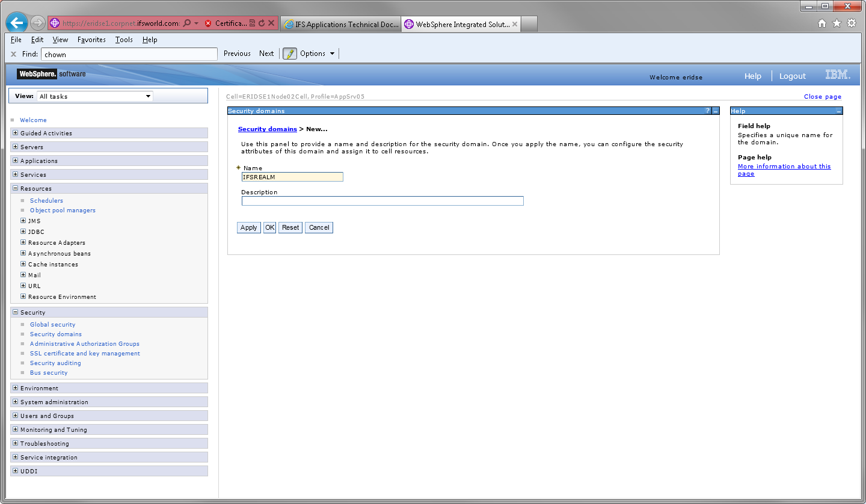Image resolution: width=866 pixels, height=504 pixels.
Task: Click the IBM logo in banner
Action: click(x=838, y=75)
